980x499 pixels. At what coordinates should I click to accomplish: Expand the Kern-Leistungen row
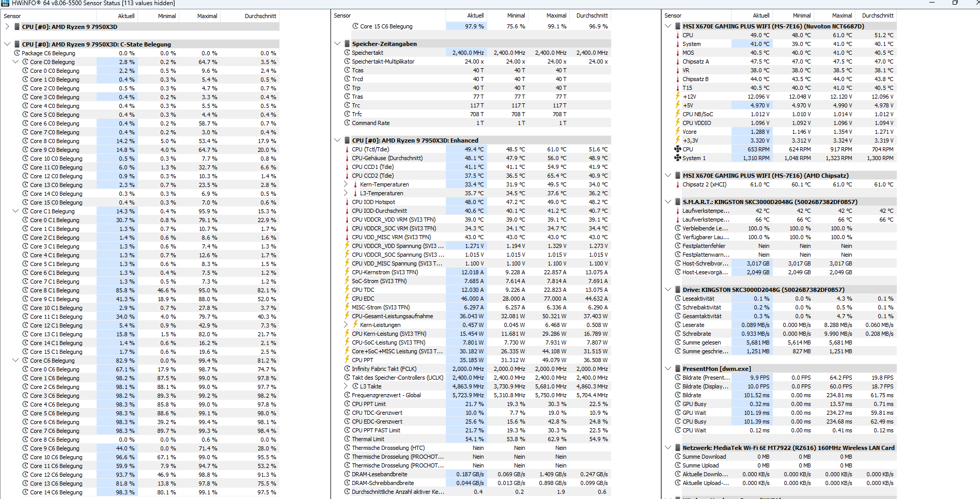[346, 324]
